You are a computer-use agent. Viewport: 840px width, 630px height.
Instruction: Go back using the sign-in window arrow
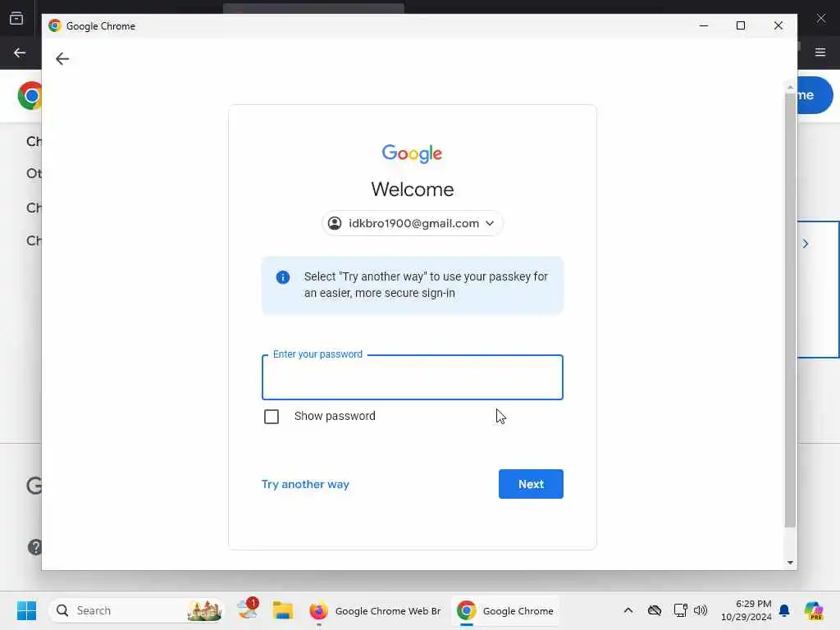[x=62, y=58]
